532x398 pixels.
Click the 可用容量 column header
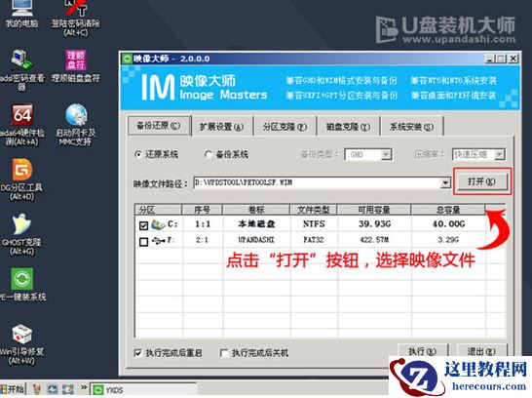coord(374,210)
